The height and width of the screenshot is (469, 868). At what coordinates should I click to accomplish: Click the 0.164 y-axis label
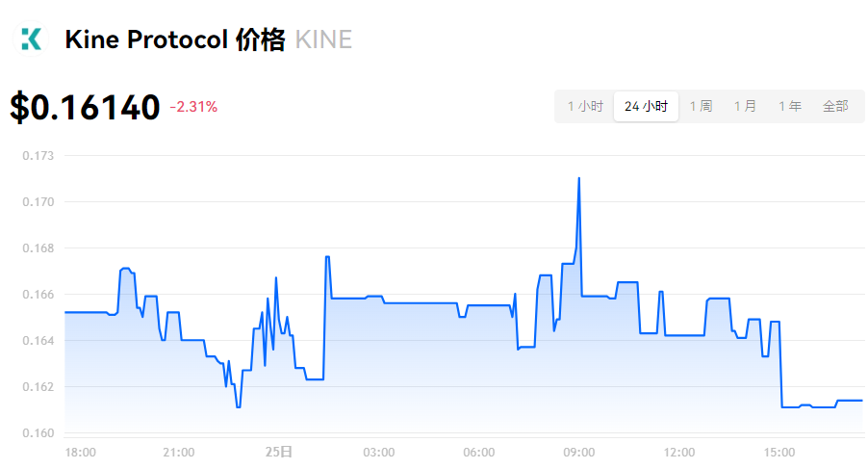point(38,341)
